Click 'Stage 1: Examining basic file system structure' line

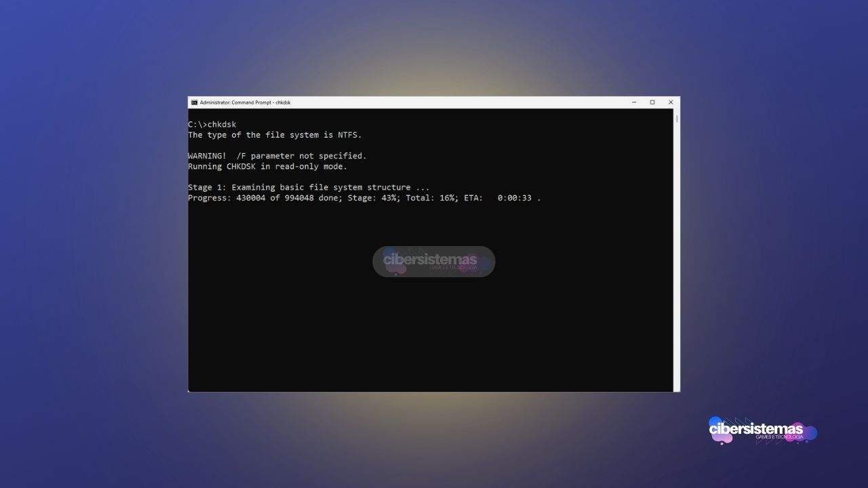[309, 187]
